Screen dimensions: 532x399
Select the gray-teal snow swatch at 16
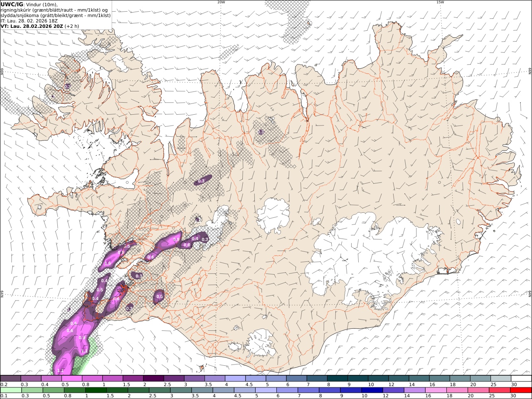[x=439, y=378]
